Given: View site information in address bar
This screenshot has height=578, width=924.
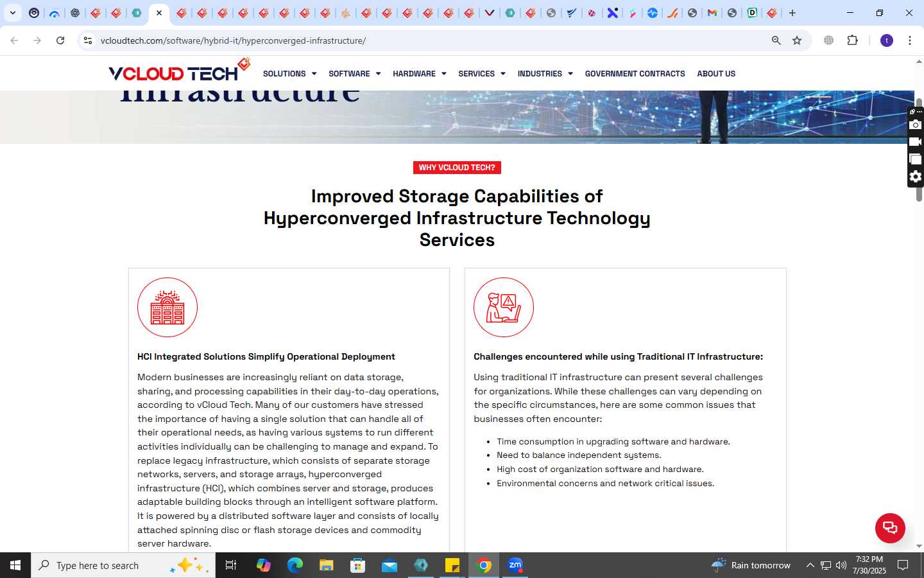Looking at the screenshot, I should (88, 40).
